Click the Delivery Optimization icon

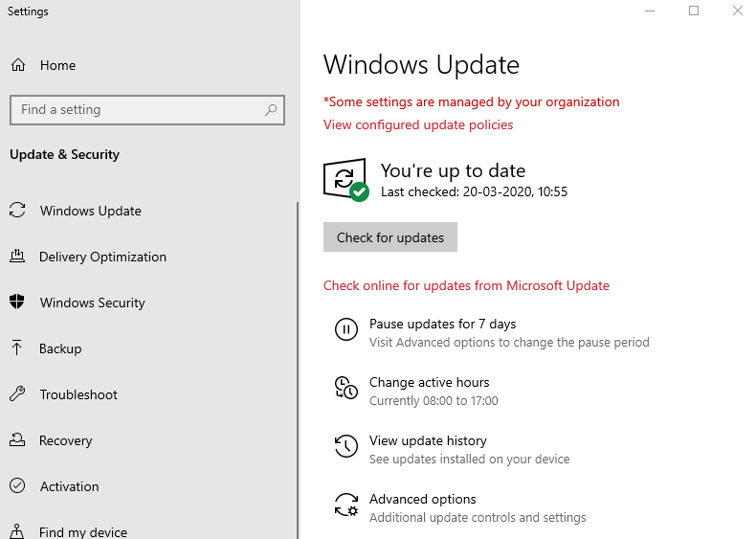tap(17, 257)
